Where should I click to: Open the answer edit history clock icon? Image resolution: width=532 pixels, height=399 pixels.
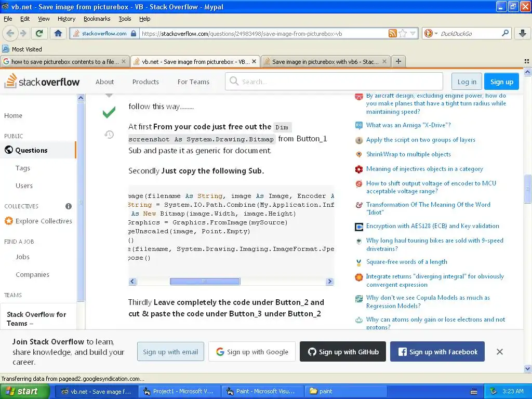[x=109, y=135]
